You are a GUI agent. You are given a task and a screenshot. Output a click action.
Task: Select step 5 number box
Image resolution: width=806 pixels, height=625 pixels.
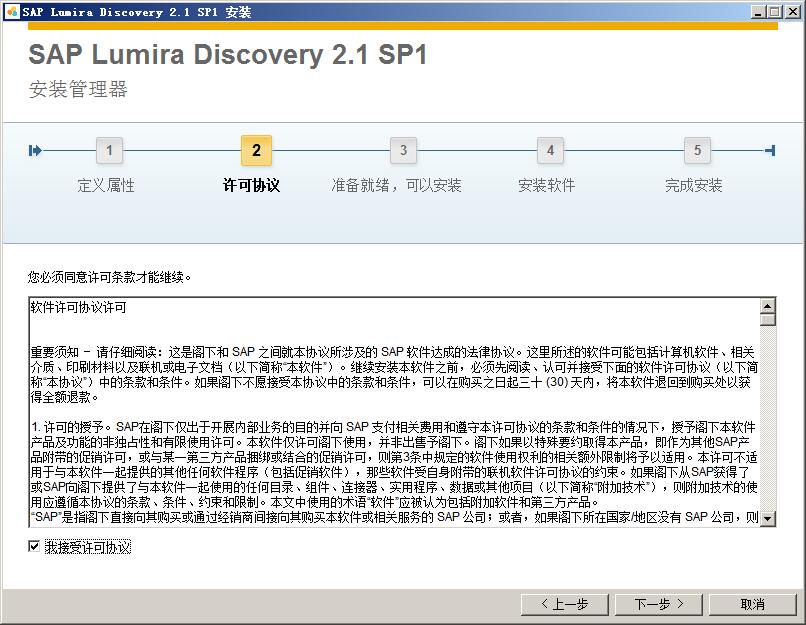(x=698, y=151)
